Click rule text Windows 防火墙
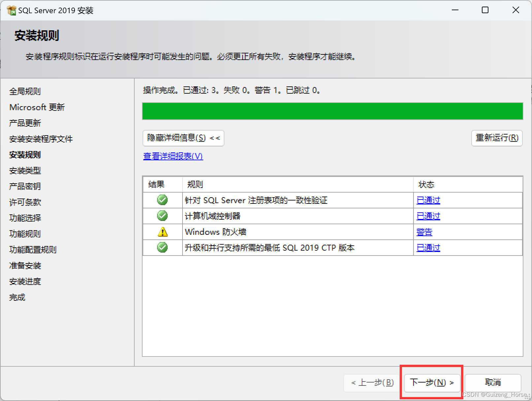Screen dimensions: 532x401 click(x=216, y=232)
